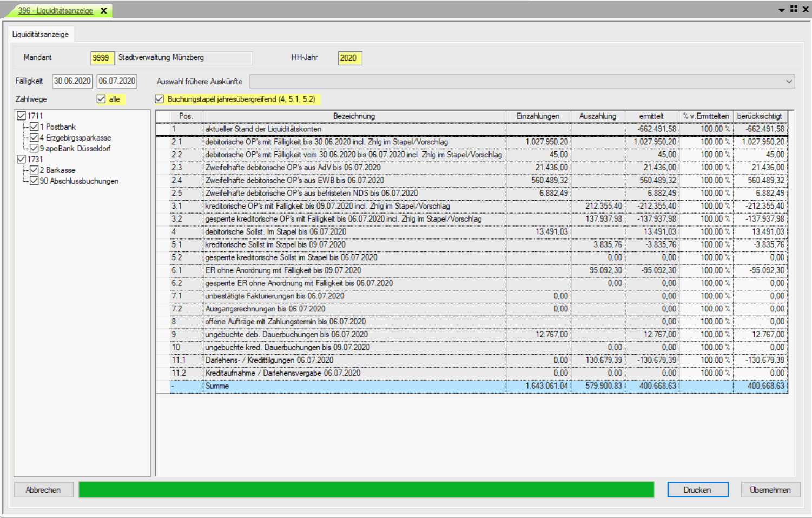Select the Summe row in table
The width and height of the screenshot is (812, 518).
click(354, 386)
